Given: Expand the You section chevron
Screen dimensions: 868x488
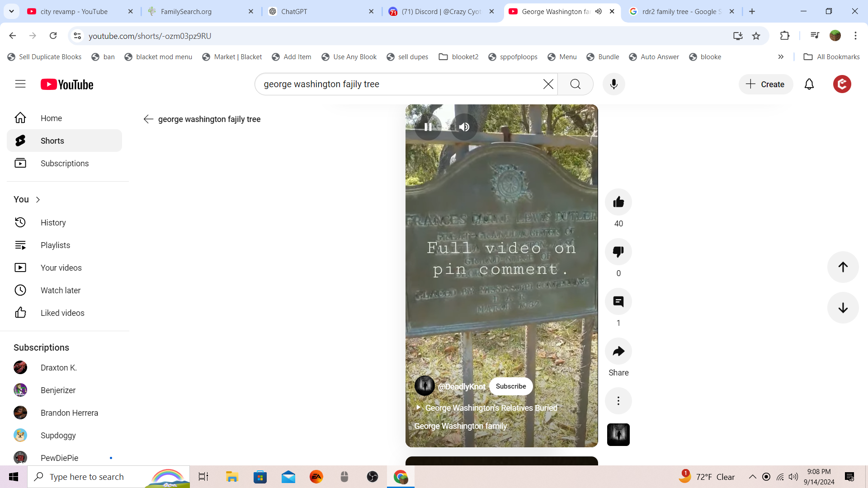Looking at the screenshot, I should 38,200.
